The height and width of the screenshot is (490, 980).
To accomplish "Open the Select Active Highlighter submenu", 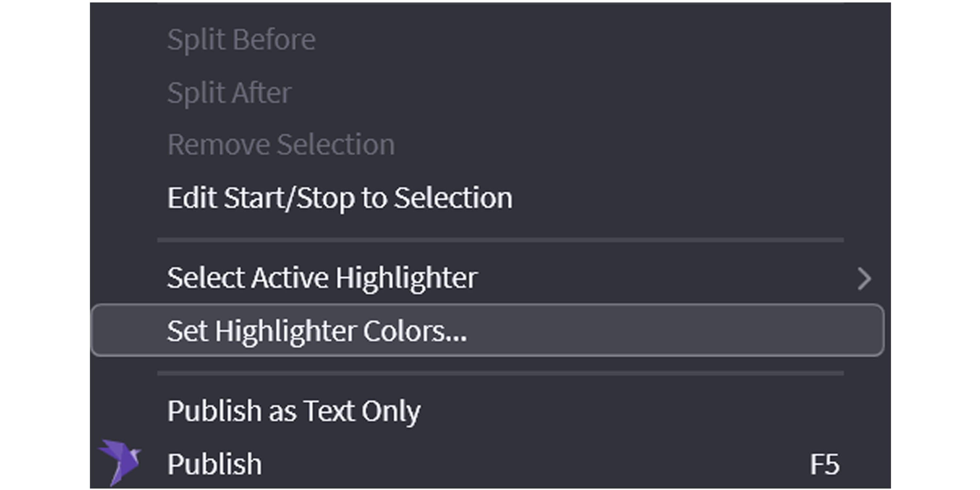I will click(x=322, y=278).
